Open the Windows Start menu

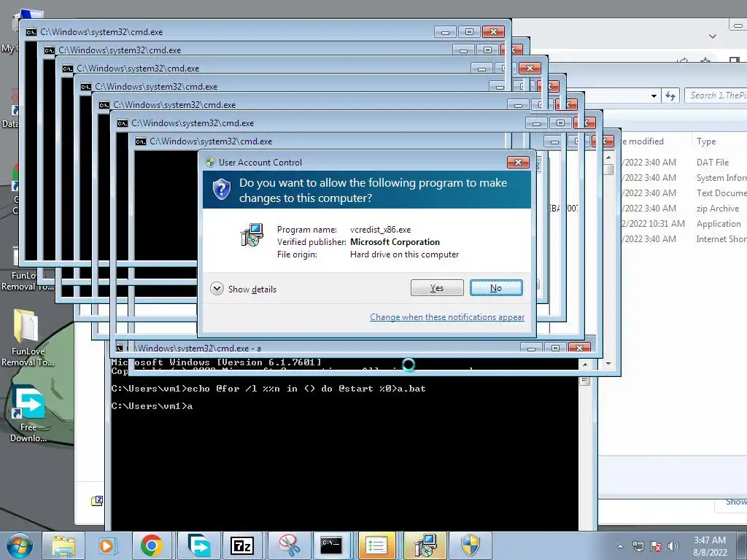[x=19, y=545]
